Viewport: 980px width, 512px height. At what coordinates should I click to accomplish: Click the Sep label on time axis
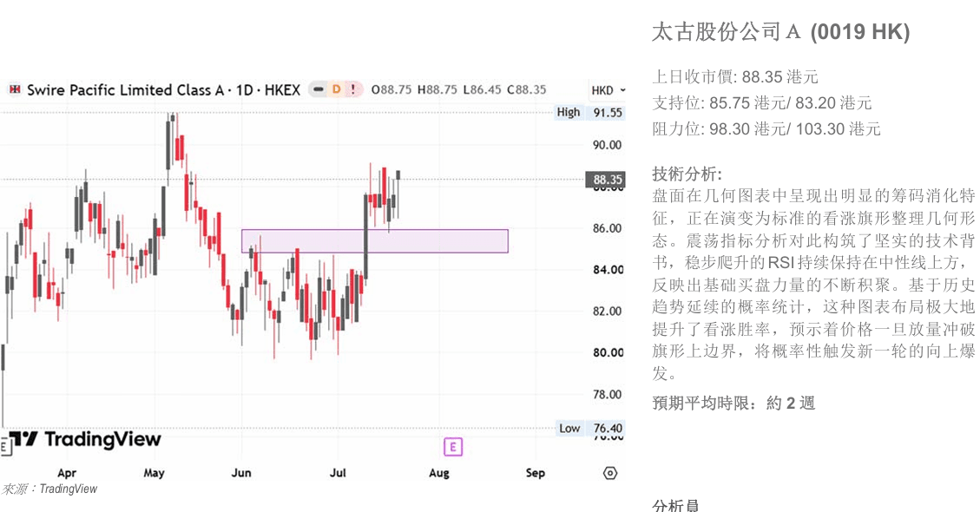click(535, 473)
